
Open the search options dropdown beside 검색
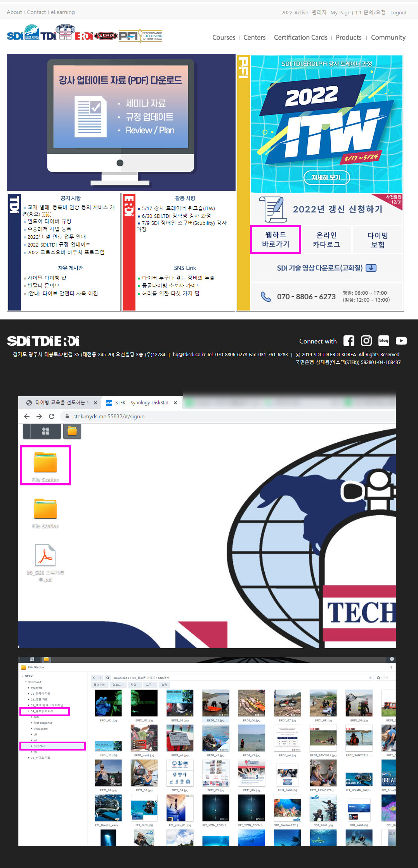380,678
